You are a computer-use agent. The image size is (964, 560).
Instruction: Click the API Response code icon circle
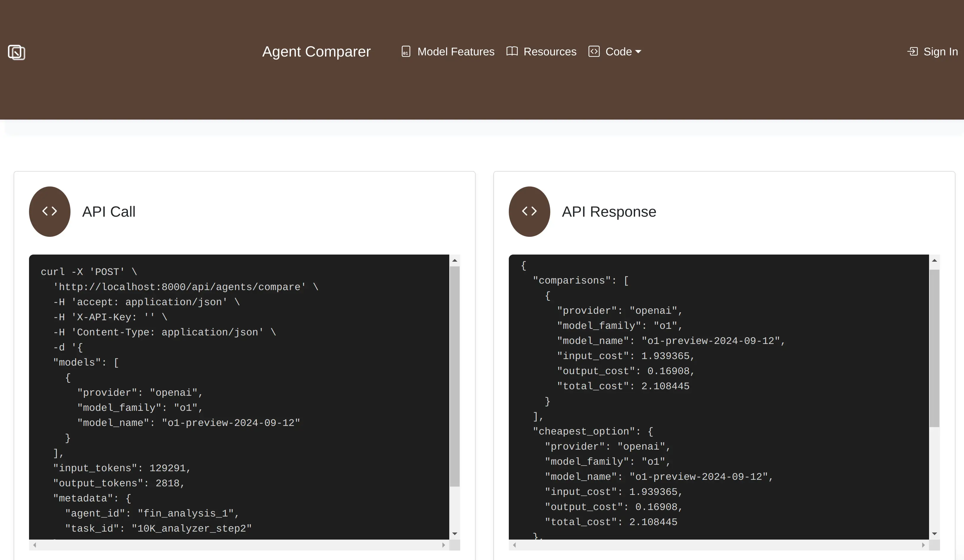pos(530,211)
